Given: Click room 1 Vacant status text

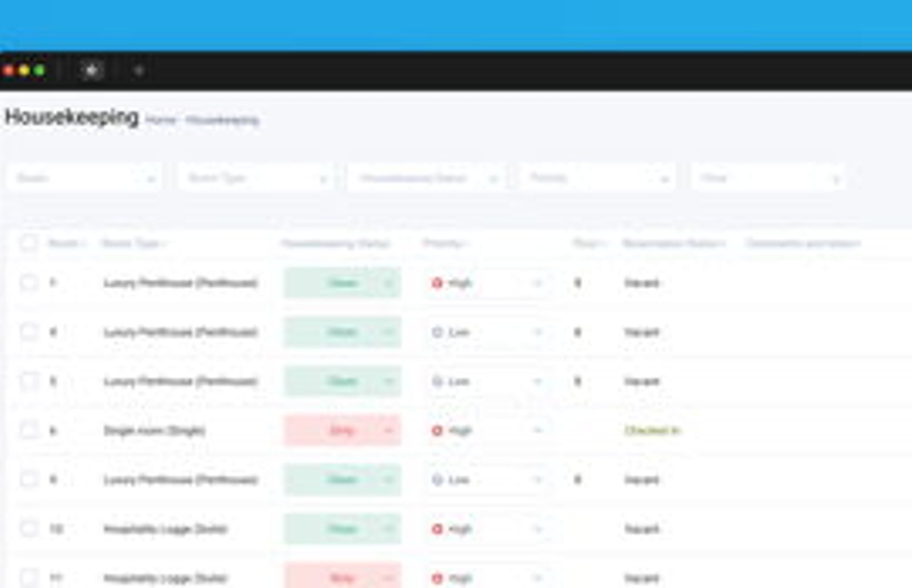Looking at the screenshot, I should (x=642, y=283).
